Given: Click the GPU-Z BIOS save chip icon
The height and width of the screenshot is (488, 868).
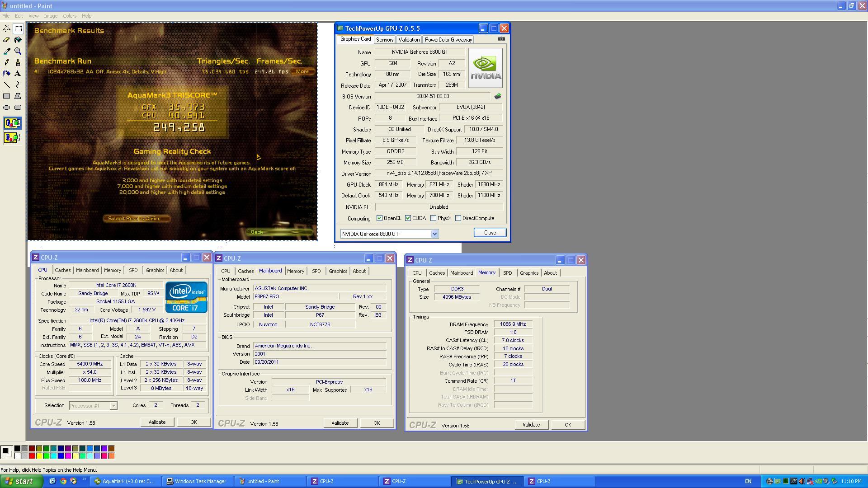Looking at the screenshot, I should [x=498, y=96].
